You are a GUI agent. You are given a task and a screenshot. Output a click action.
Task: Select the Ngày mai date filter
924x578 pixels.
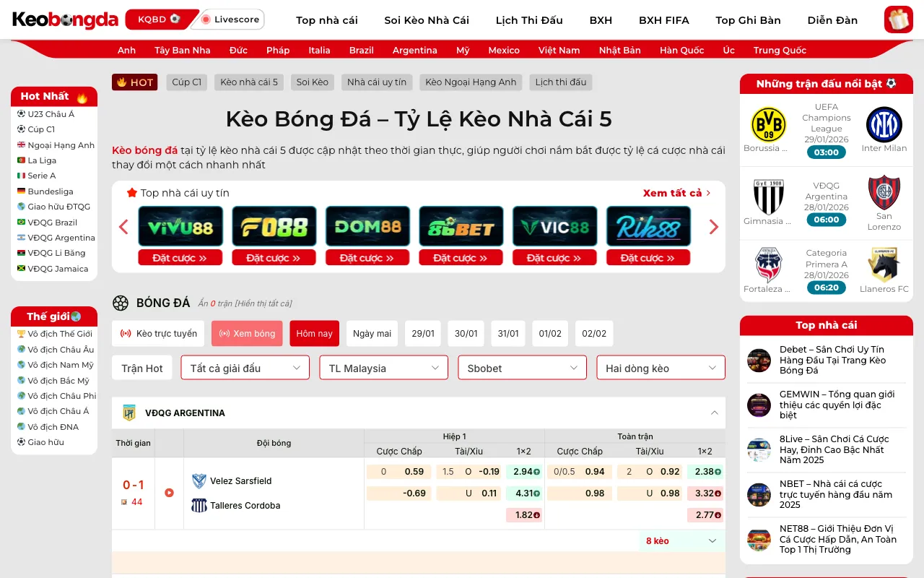tap(372, 334)
